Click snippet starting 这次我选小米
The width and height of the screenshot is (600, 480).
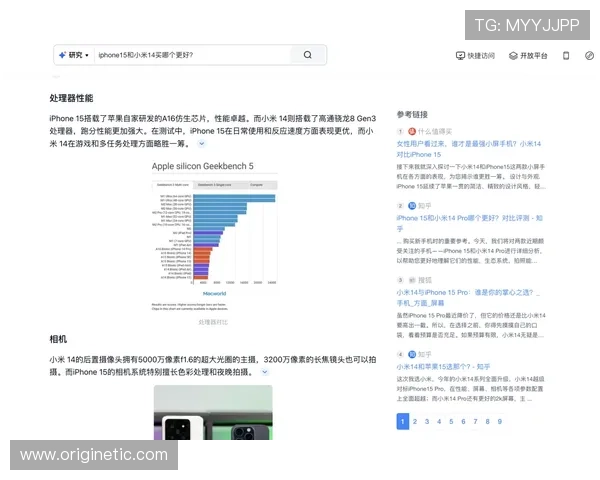pos(471,389)
